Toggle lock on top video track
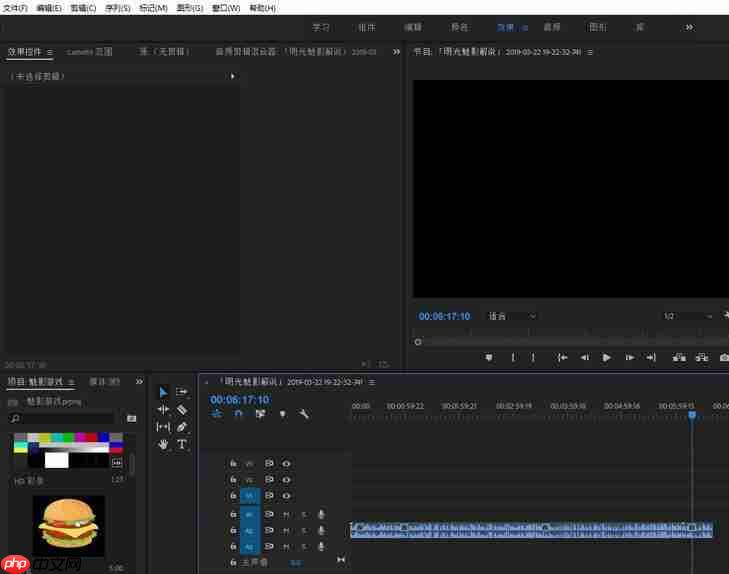 pyautogui.click(x=233, y=463)
